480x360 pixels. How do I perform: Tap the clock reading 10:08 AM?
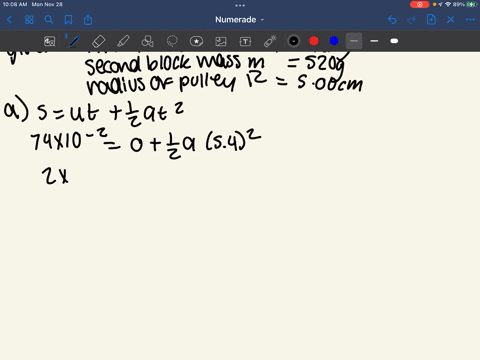14,4
